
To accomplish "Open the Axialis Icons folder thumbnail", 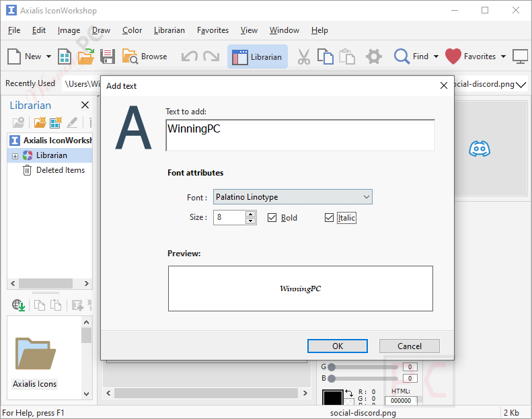I will tap(34, 363).
